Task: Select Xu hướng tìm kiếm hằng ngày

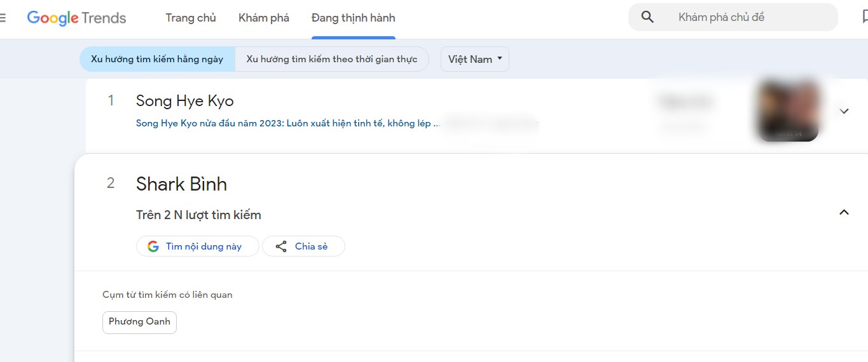Action: 157,59
